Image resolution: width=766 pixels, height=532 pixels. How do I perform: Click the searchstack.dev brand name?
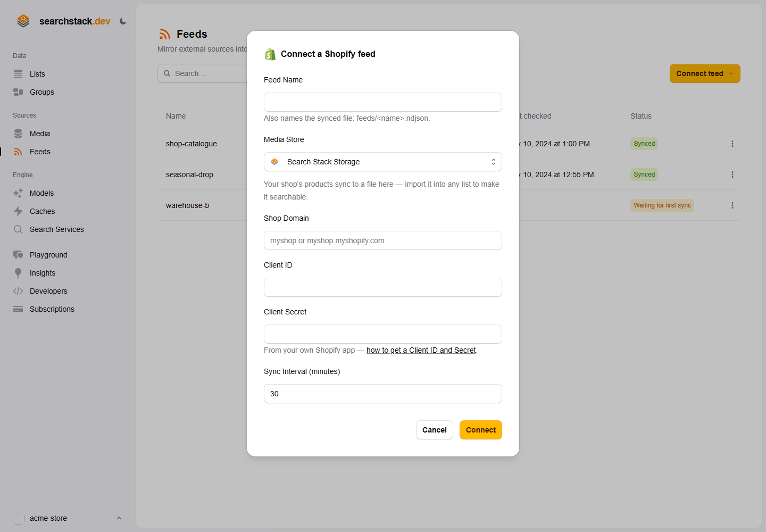(x=74, y=21)
